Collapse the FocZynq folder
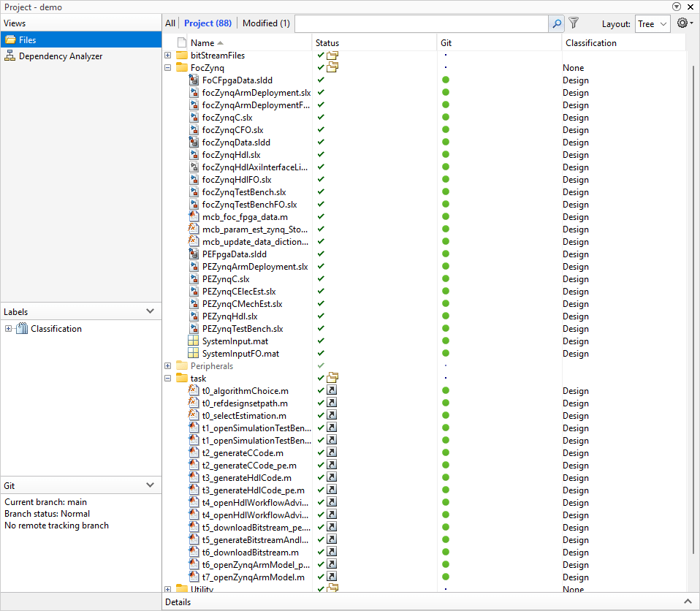Image resolution: width=700 pixels, height=611 pixels. point(168,68)
